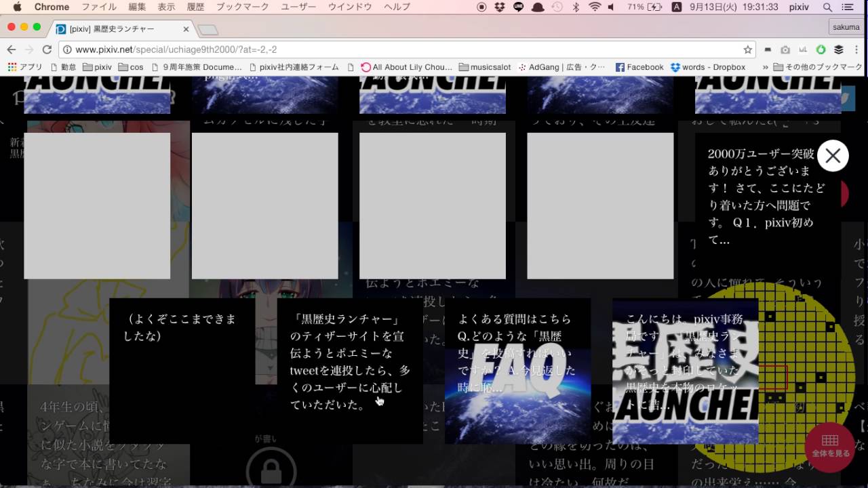868x488 pixels.
Task: Click the yellow circular grid minimap
Action: [x=774, y=377]
